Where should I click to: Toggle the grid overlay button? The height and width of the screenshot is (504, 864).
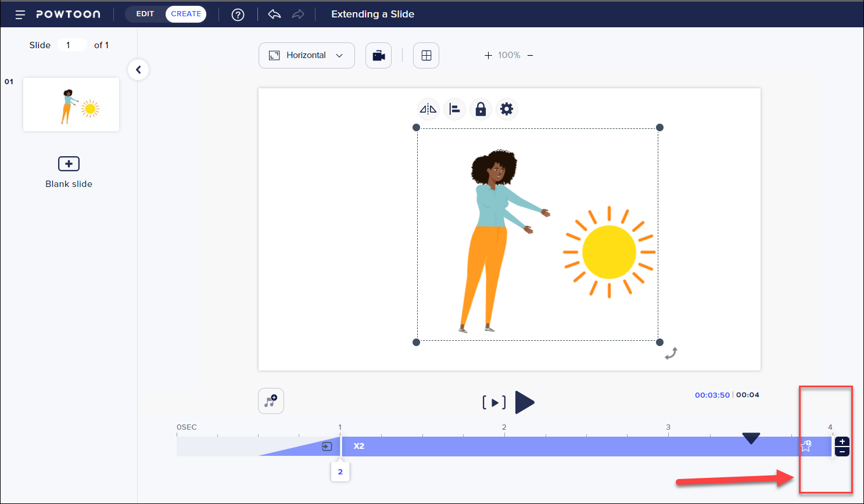coord(426,56)
